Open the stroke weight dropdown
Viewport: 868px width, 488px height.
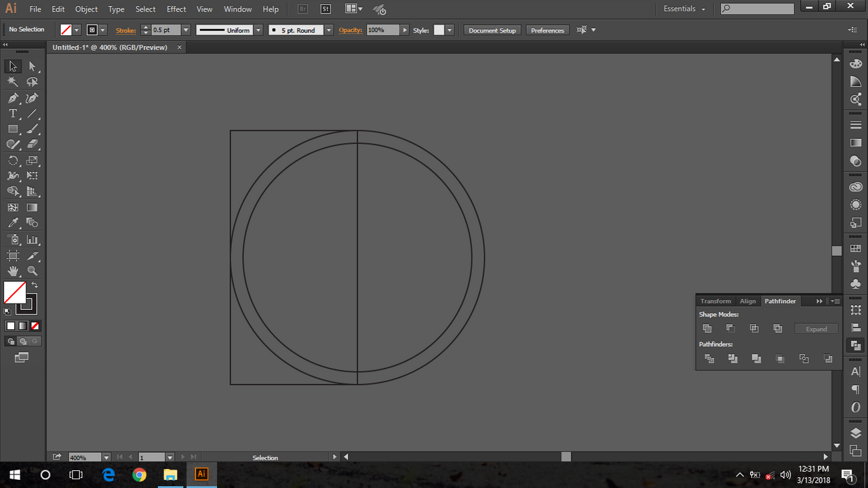click(186, 30)
